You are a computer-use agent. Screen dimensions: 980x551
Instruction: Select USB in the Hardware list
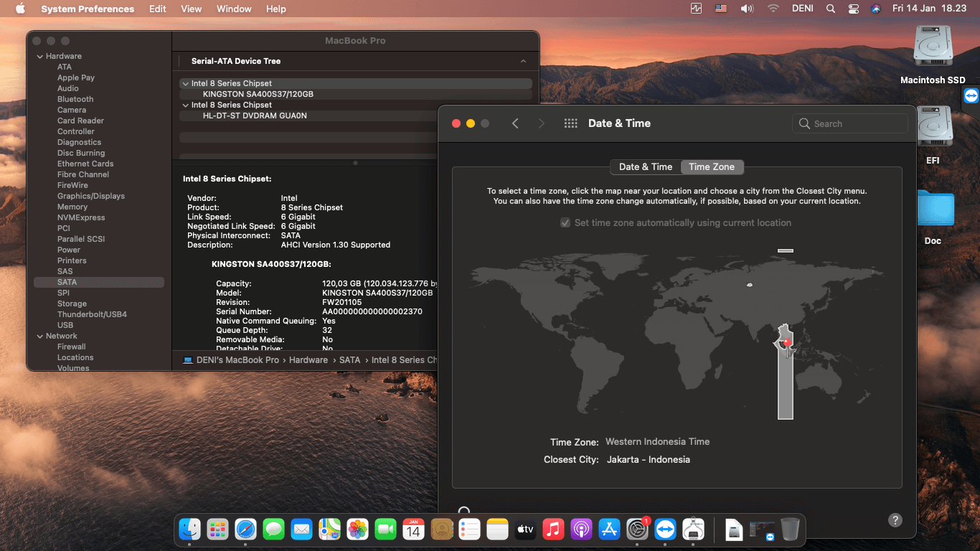[x=65, y=325]
